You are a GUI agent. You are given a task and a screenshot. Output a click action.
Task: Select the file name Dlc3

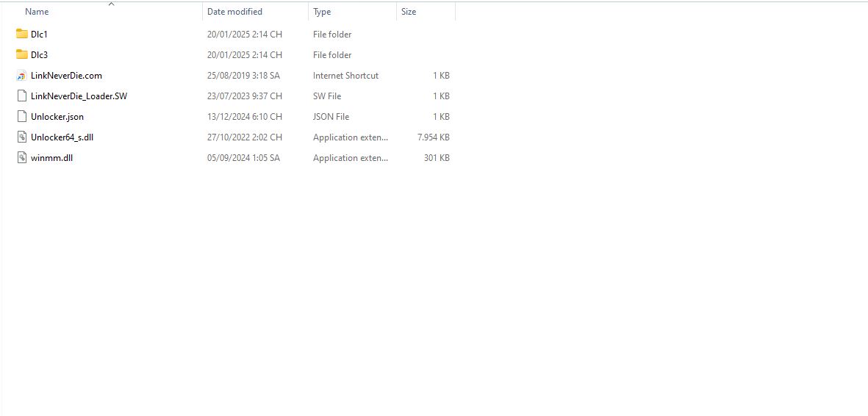coord(39,55)
